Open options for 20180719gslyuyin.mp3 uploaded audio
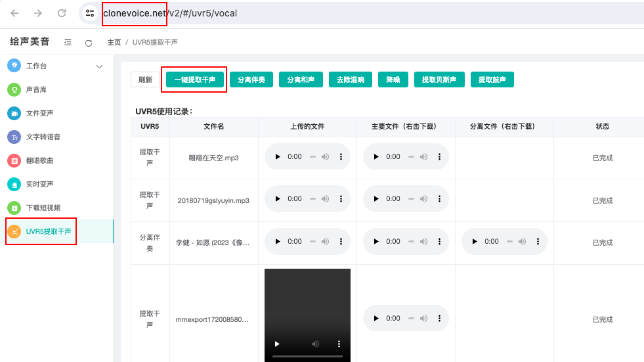This screenshot has width=644, height=362. click(x=341, y=199)
